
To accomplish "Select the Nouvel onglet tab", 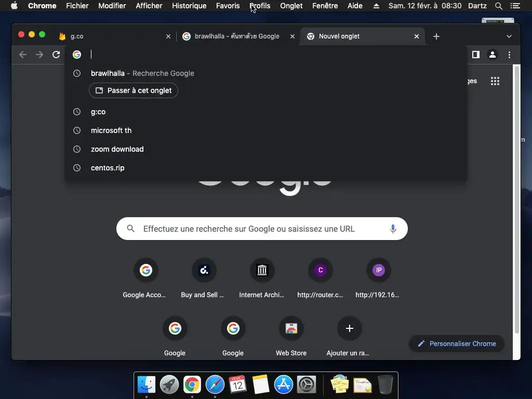I will point(362,36).
